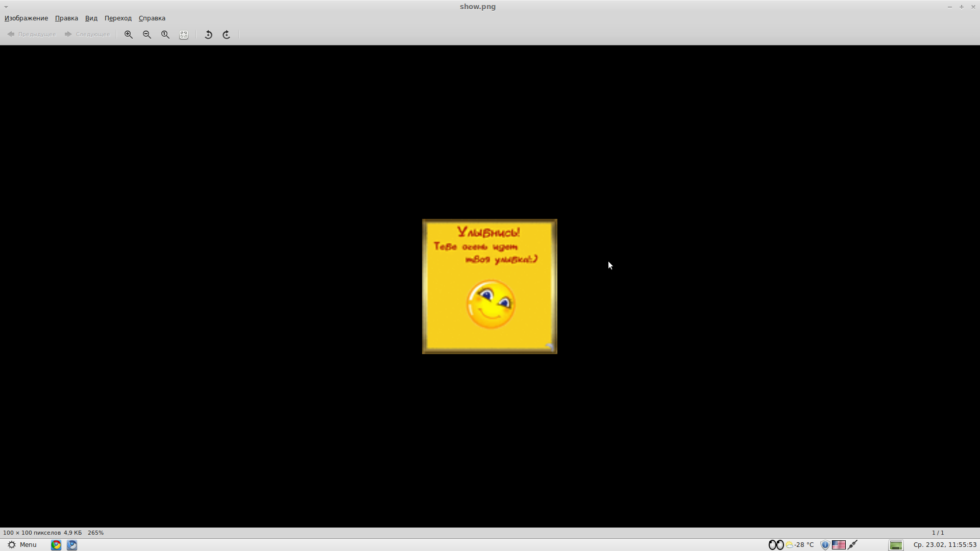Open the clock showing 11:55:53

click(x=945, y=545)
